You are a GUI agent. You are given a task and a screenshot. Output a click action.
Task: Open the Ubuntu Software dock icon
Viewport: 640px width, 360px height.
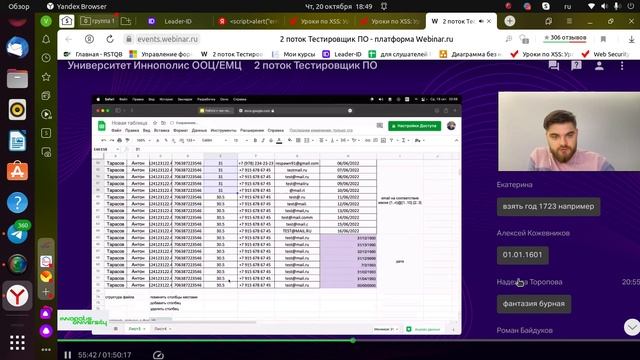(x=18, y=171)
